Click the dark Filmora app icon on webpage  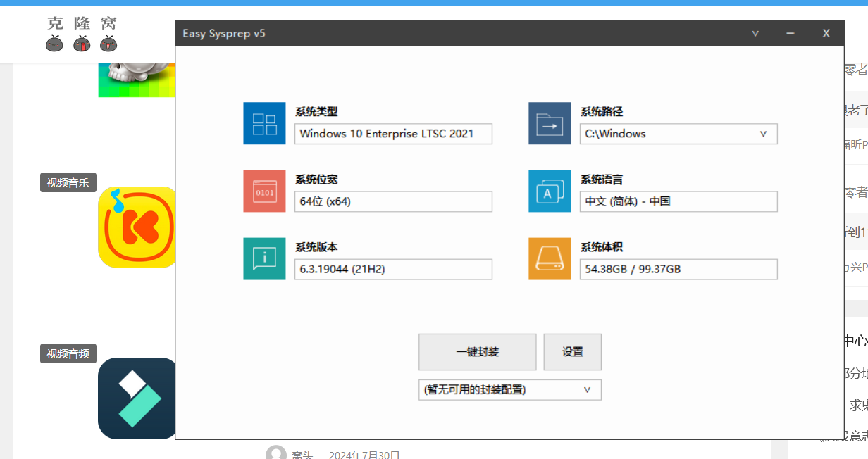(137, 398)
